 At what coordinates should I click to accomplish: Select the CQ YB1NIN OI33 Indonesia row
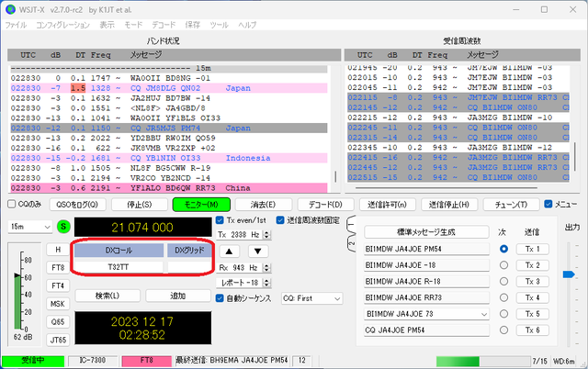[169, 158]
